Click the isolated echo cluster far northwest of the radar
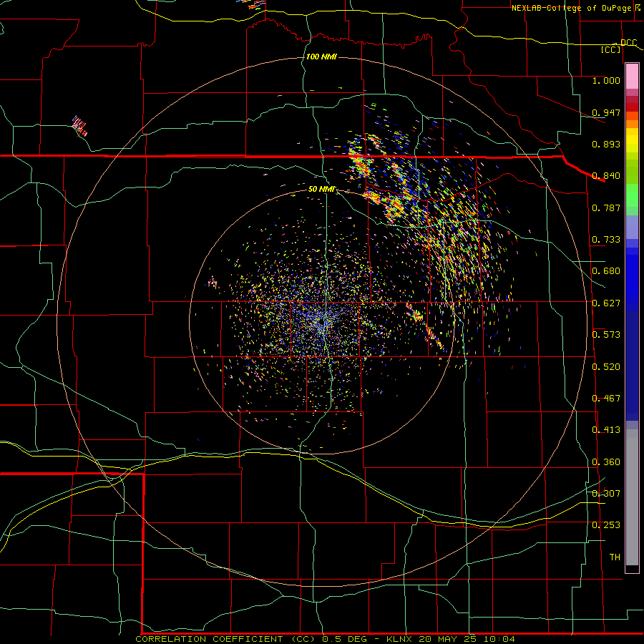The height and width of the screenshot is (644, 644). [79, 126]
